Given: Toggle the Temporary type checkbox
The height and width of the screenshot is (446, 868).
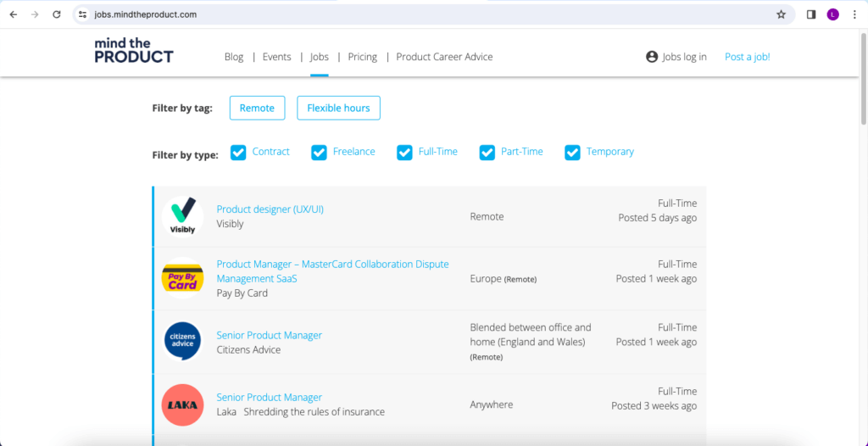Looking at the screenshot, I should pos(572,153).
